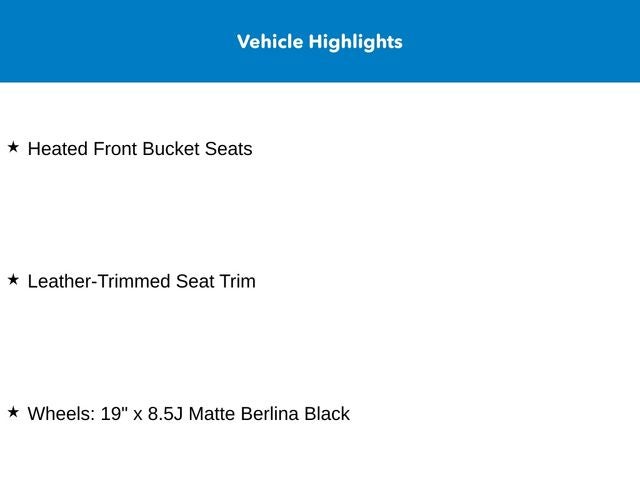The width and height of the screenshot is (640, 480).
Task: Select the Heated Front Bucket Seats highlight
Action: click(x=140, y=149)
